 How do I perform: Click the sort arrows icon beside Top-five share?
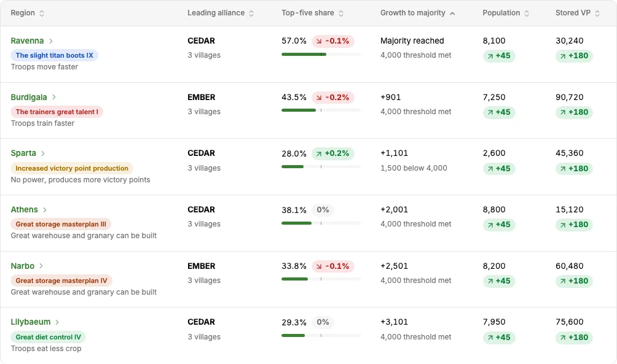[341, 14]
